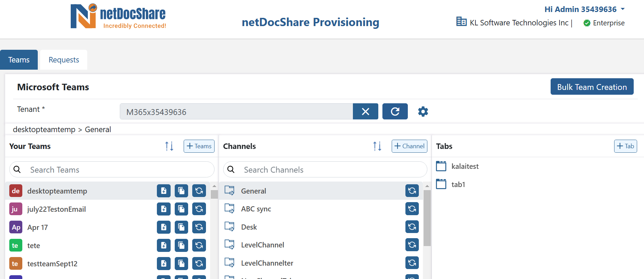The height and width of the screenshot is (279, 644).
Task: Click Bulk Team Creation button
Action: [x=592, y=87]
